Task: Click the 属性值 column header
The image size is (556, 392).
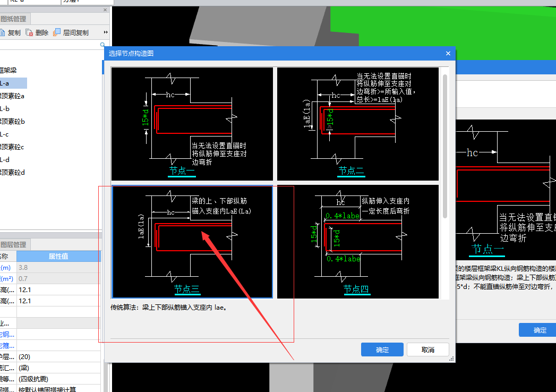Action: click(58, 256)
